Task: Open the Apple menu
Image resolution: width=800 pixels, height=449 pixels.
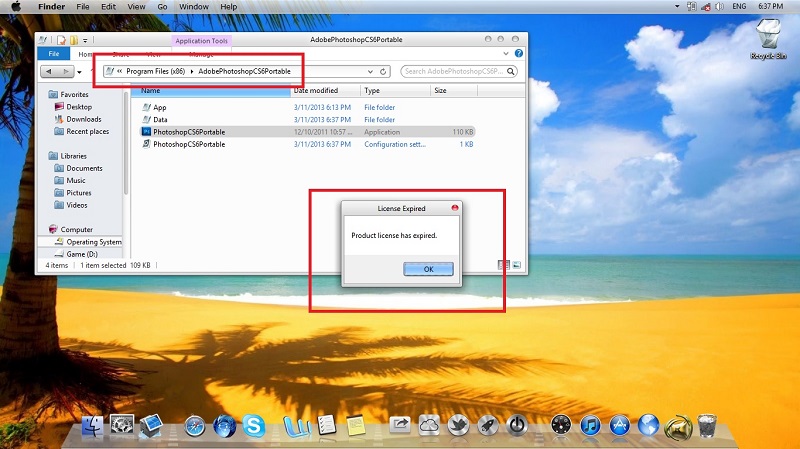Action: point(16,7)
